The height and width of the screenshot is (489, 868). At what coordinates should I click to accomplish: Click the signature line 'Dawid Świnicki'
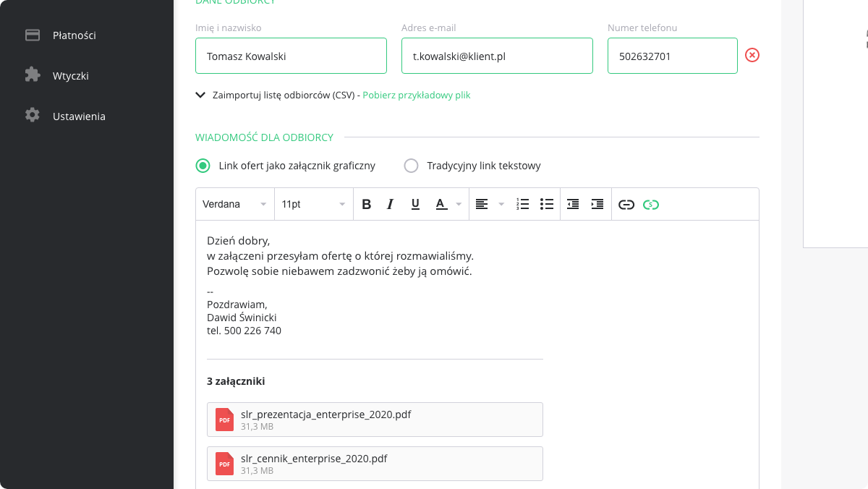[x=242, y=318]
